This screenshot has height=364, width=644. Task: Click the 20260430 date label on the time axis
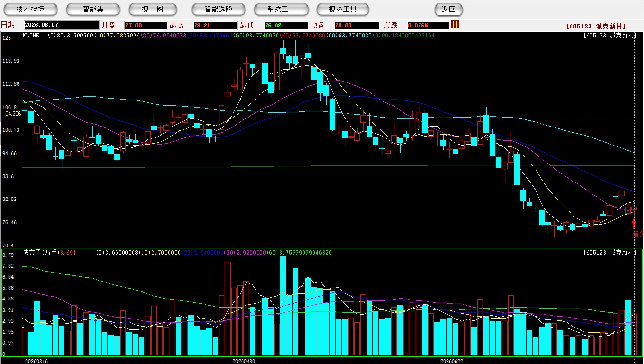[243, 361]
